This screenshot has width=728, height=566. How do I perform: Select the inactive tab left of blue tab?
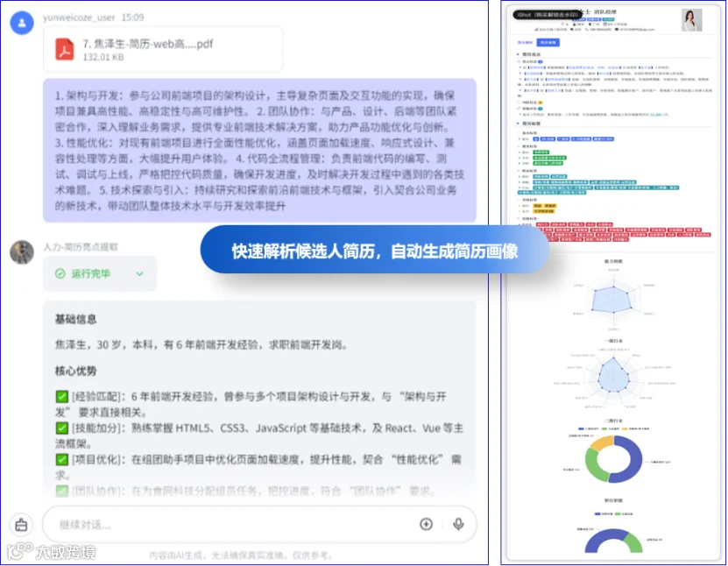(525, 42)
